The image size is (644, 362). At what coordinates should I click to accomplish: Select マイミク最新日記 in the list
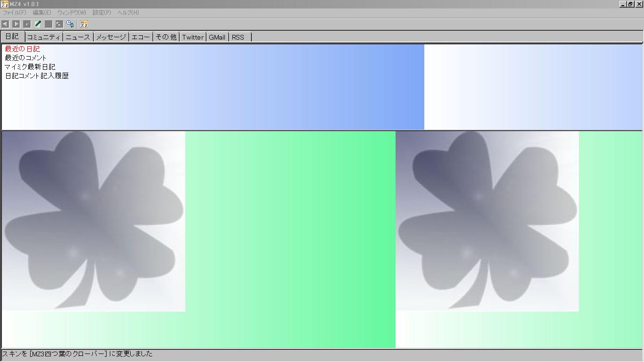pos(30,67)
